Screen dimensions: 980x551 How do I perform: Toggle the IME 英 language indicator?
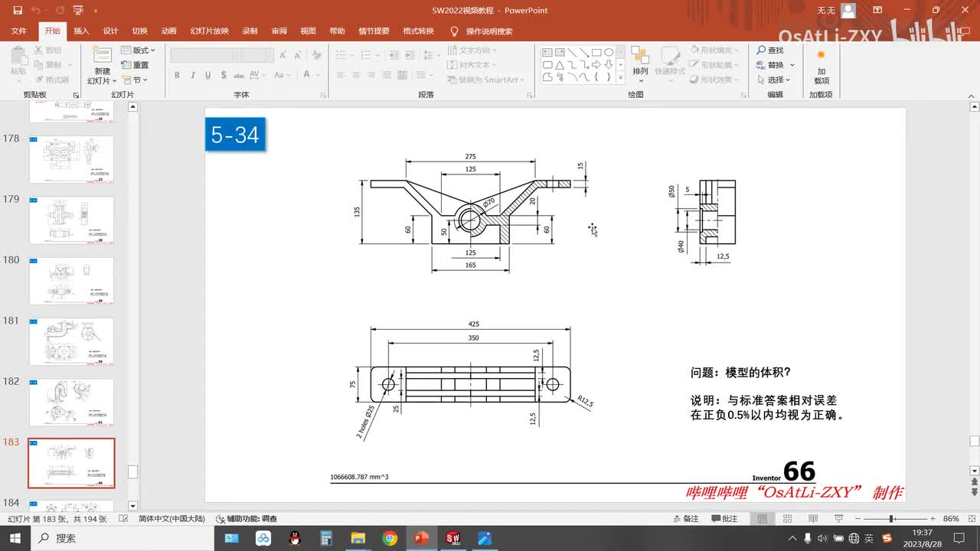(871, 538)
